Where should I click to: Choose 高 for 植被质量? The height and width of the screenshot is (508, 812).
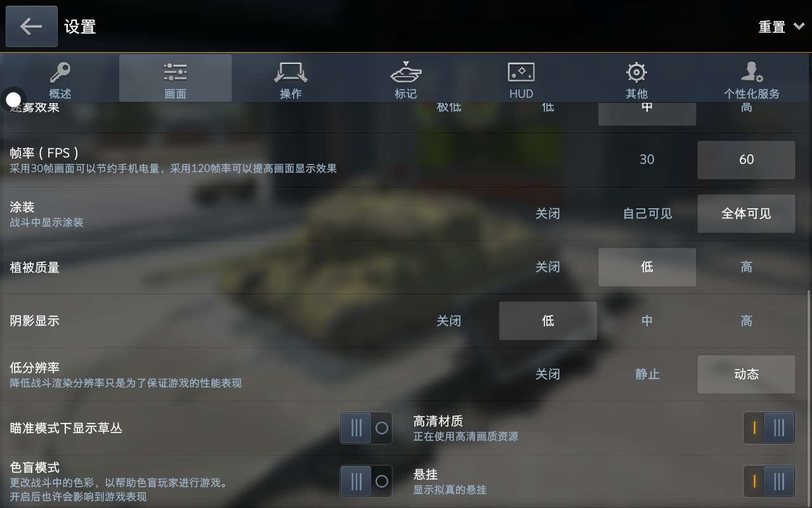(747, 267)
